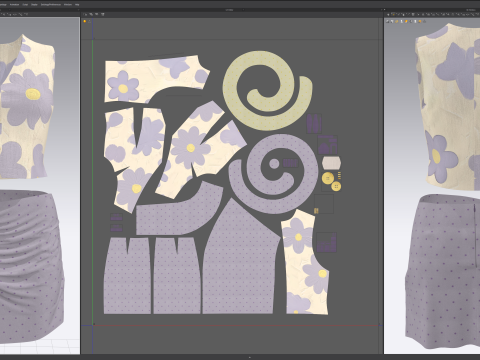Click first arrow tool in right window top toolbar
The height and width of the screenshot is (360, 480).
point(388,15)
